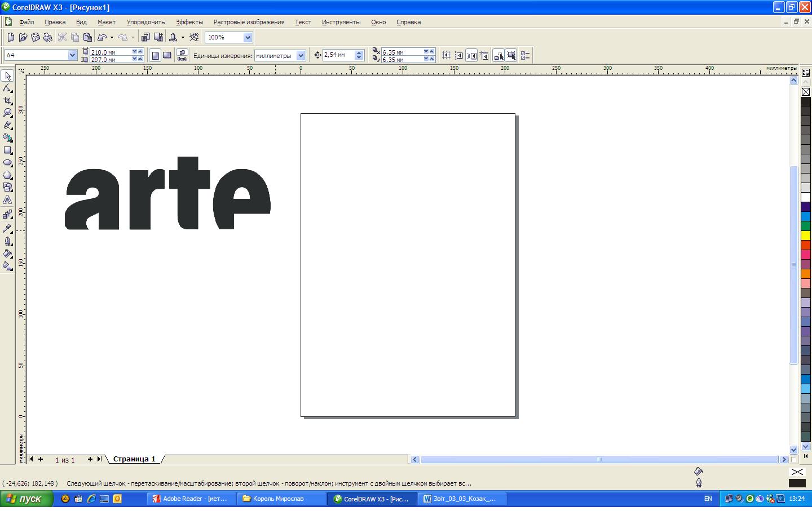Select the Pick tool in the toolbox
The height and width of the screenshot is (511, 812).
pos(7,76)
